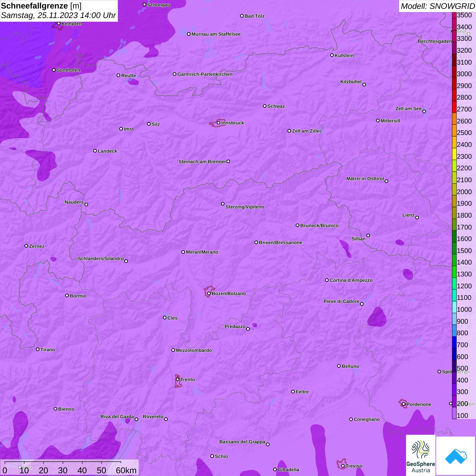Click the Schneefallgrenze [m] title
This screenshot has width=476, height=476.
[41, 6]
